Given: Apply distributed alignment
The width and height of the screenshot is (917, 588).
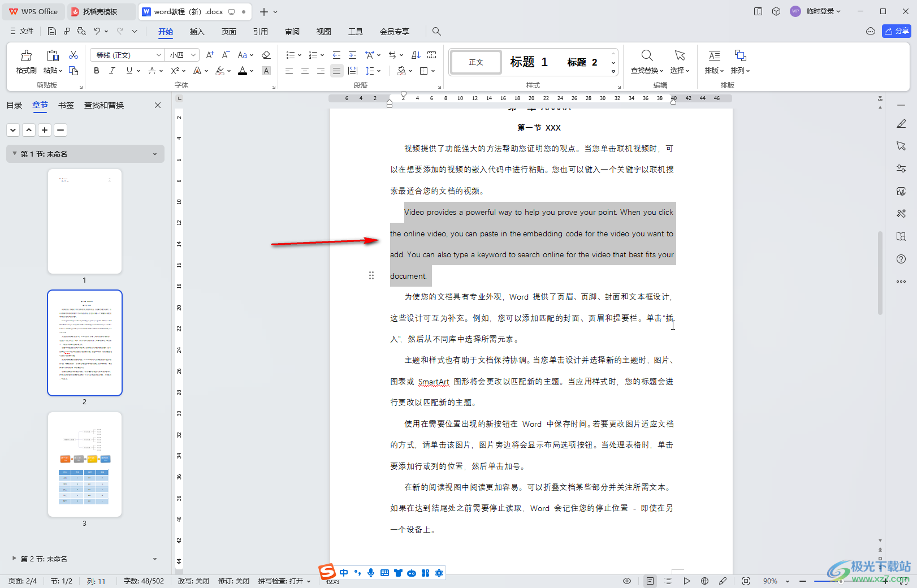Looking at the screenshot, I should pos(353,71).
